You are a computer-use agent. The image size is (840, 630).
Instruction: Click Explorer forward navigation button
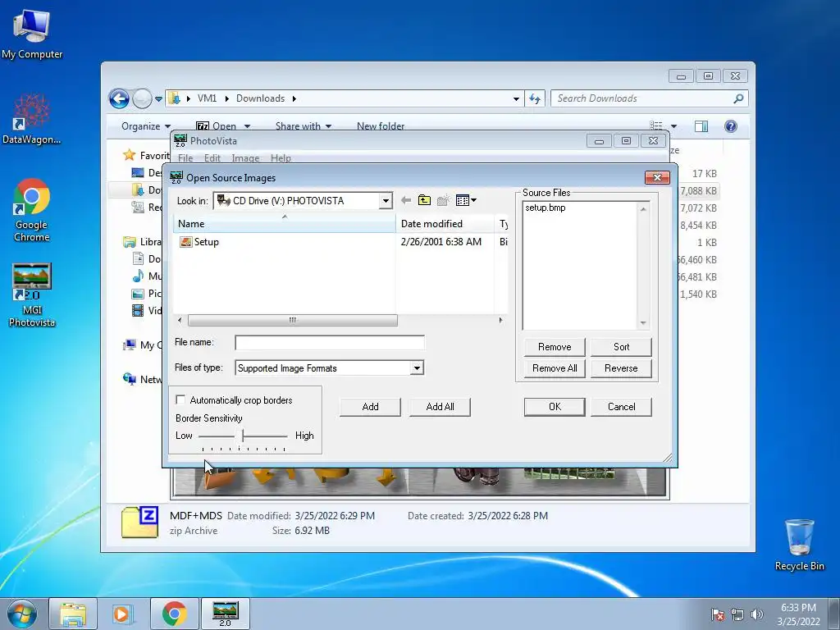(141, 98)
